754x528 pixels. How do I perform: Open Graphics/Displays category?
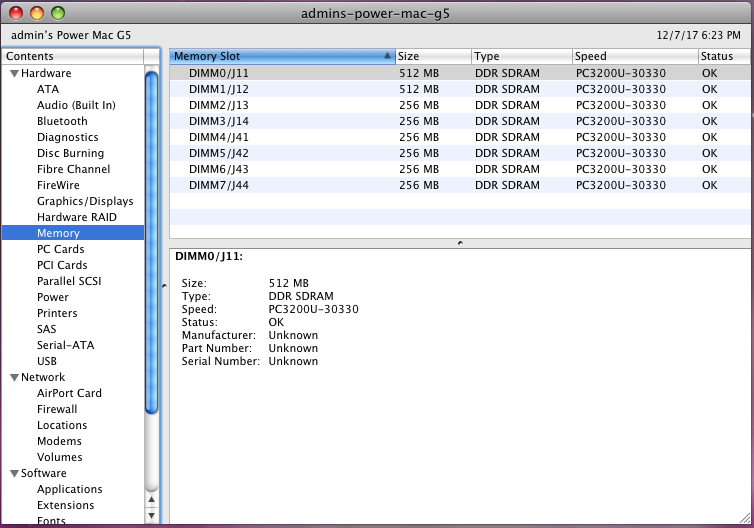coord(85,201)
